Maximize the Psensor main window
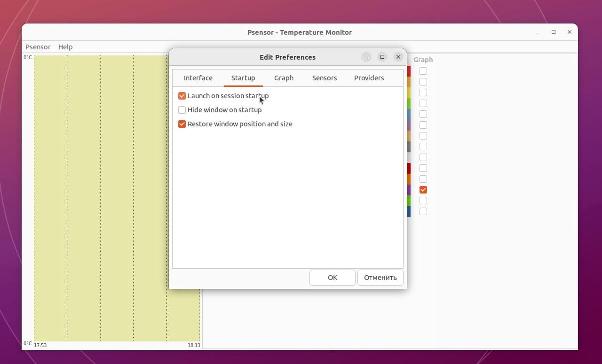Viewport: 602px width, 364px height. pos(554,32)
